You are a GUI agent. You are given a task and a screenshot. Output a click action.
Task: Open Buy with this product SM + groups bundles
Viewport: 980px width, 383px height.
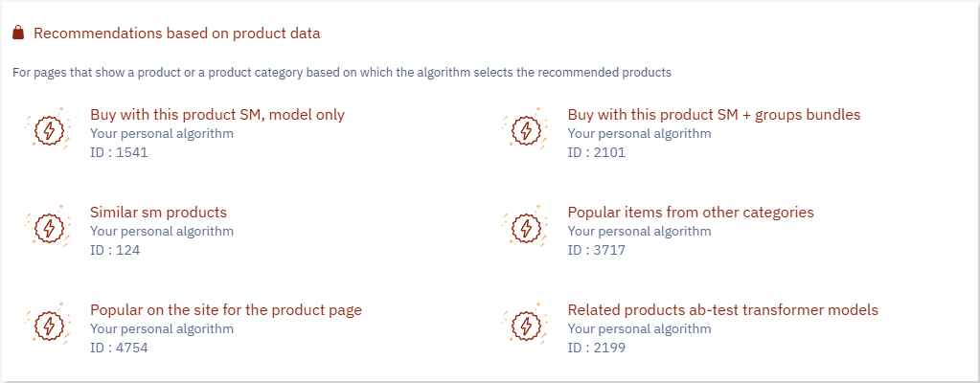715,115
